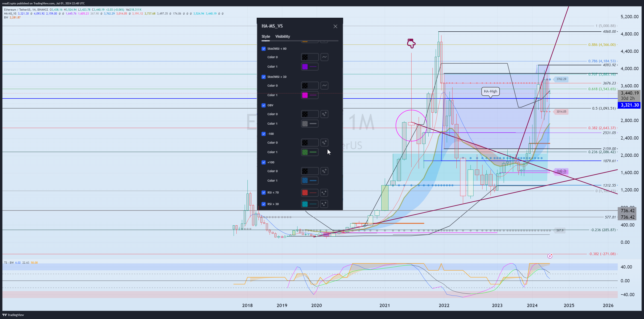Uncheck the StochRSI > 20 checkbox
This screenshot has height=319, width=644.
click(264, 77)
